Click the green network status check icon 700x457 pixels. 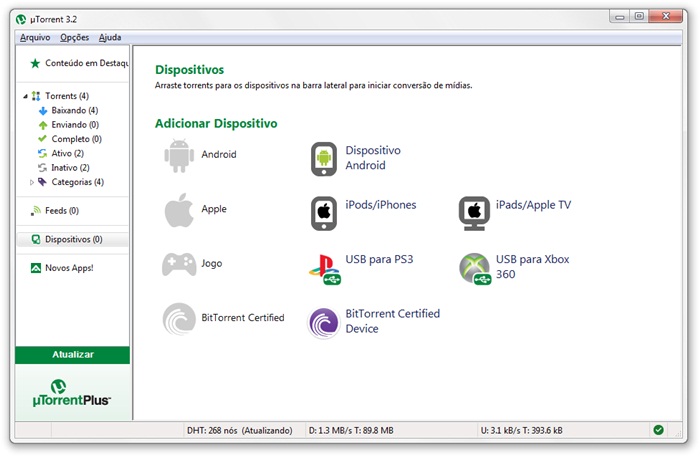click(658, 430)
